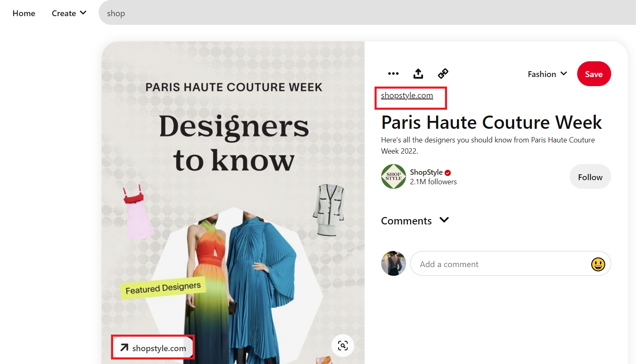Open the Paris Haute Couture Week pin image
636x364 pixels.
pos(233,202)
